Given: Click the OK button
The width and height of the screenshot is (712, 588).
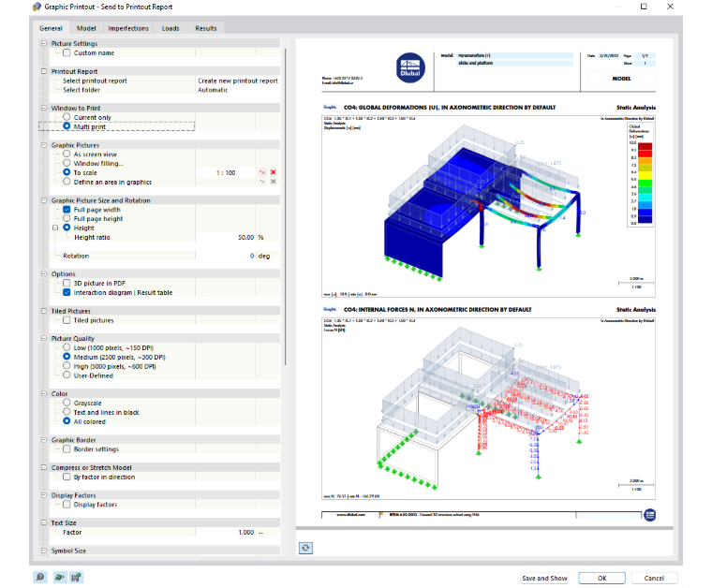Looking at the screenshot, I should (x=602, y=578).
